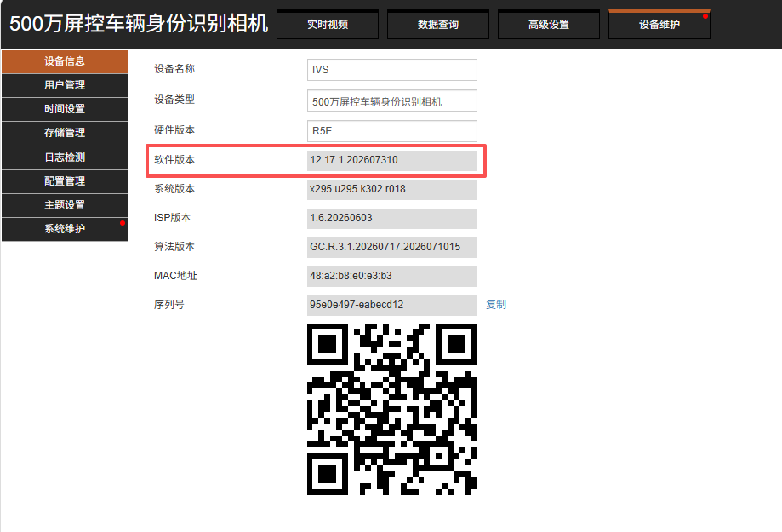Click the 设备类型 label
Image resolution: width=782 pixels, height=532 pixels.
[174, 100]
